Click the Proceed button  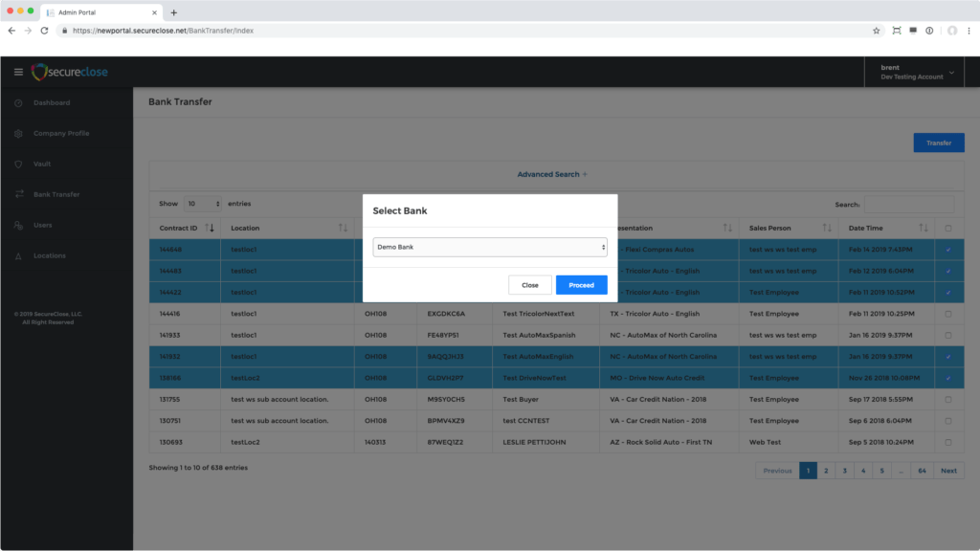(x=581, y=285)
